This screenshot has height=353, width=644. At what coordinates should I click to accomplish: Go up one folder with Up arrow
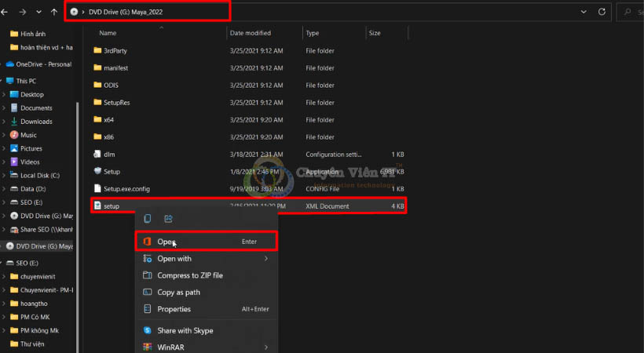[53, 12]
